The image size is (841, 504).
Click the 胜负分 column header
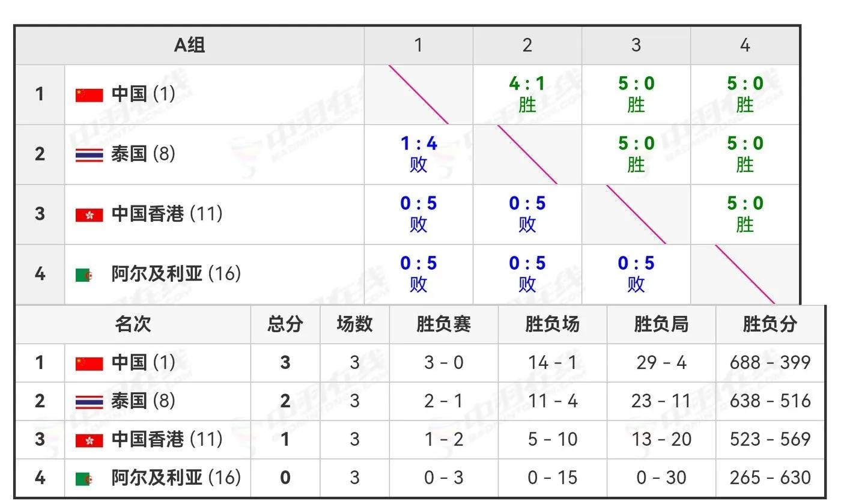[770, 324]
